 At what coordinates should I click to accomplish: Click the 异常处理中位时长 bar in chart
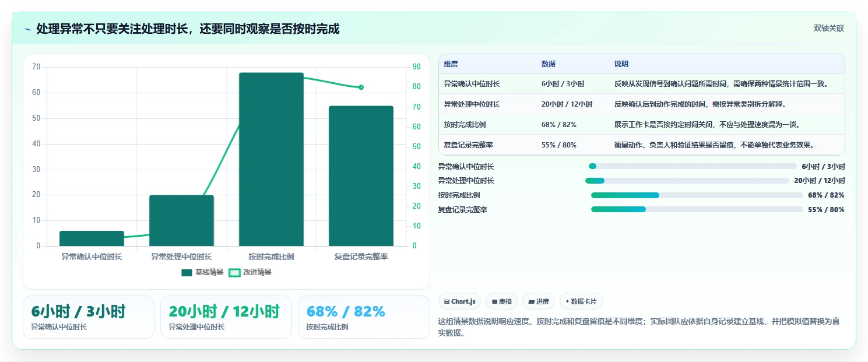click(181, 220)
